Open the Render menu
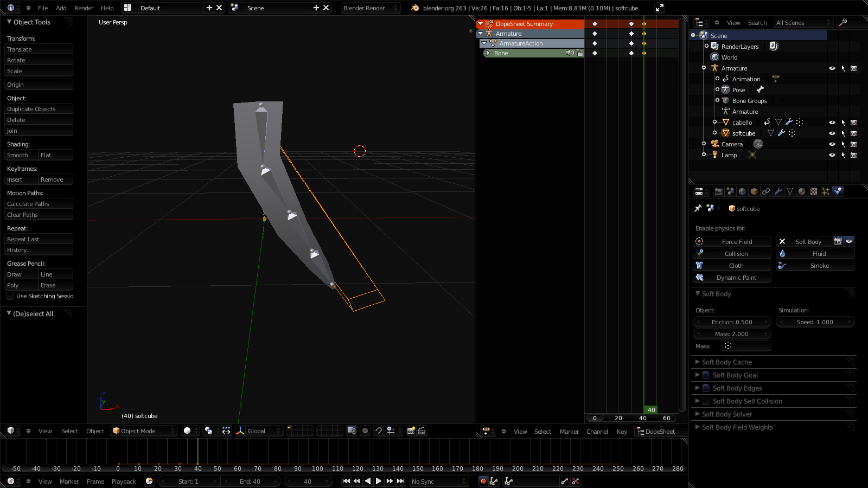 pyautogui.click(x=84, y=8)
